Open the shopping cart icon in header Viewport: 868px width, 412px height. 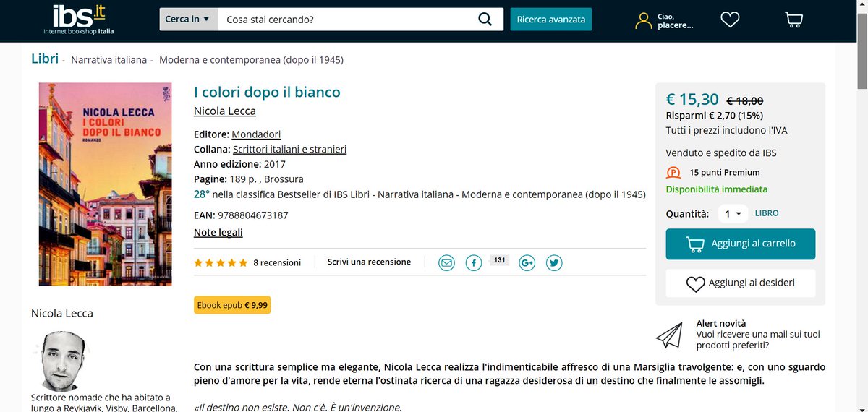pyautogui.click(x=793, y=20)
